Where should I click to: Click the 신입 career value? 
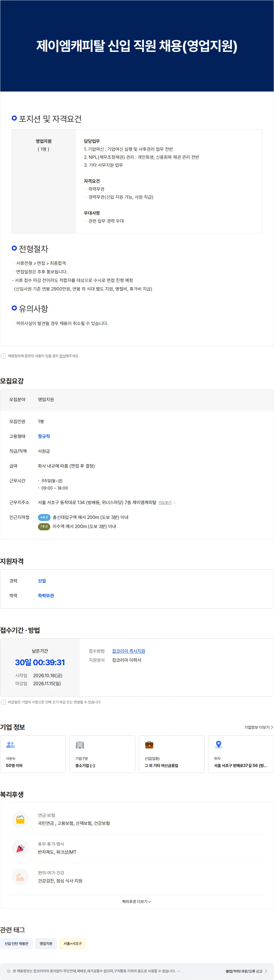(42, 581)
